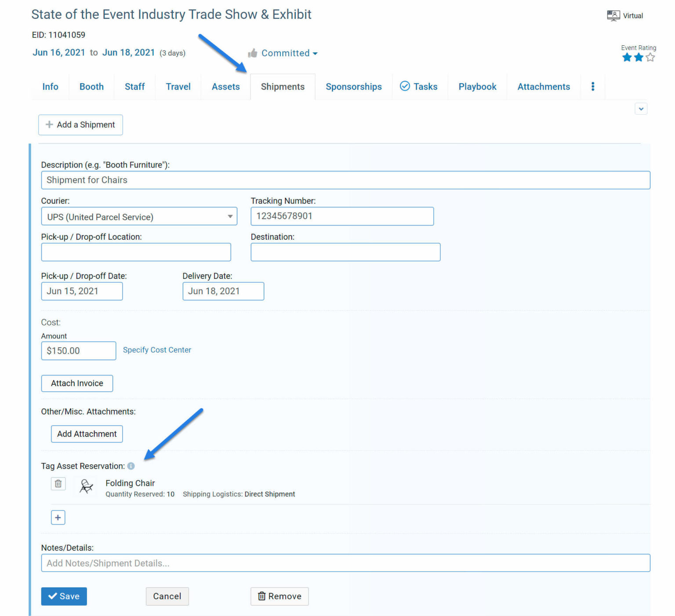The height and width of the screenshot is (616, 675).
Task: Click the Specify Cost Center link
Action: click(157, 350)
